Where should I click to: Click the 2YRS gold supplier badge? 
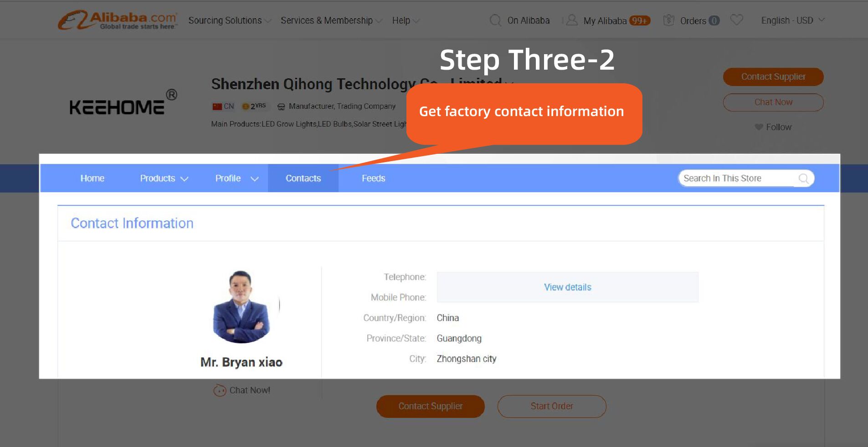(x=254, y=106)
